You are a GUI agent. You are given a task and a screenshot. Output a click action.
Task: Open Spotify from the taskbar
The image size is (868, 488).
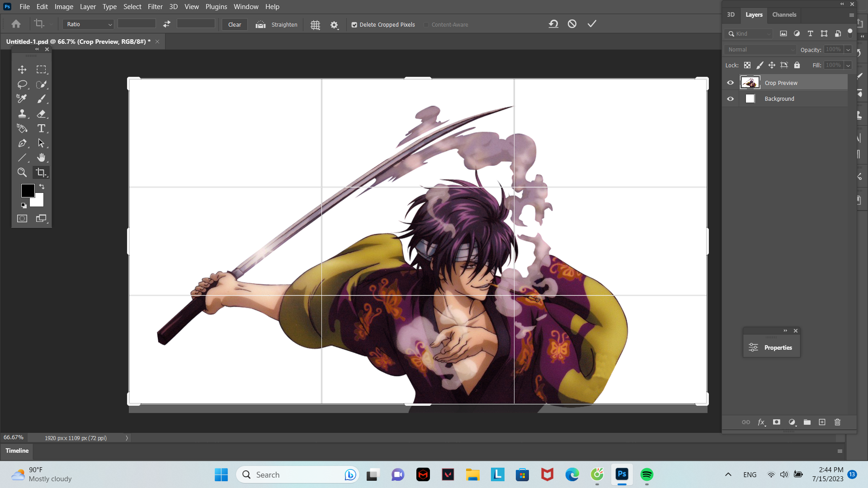click(x=646, y=474)
